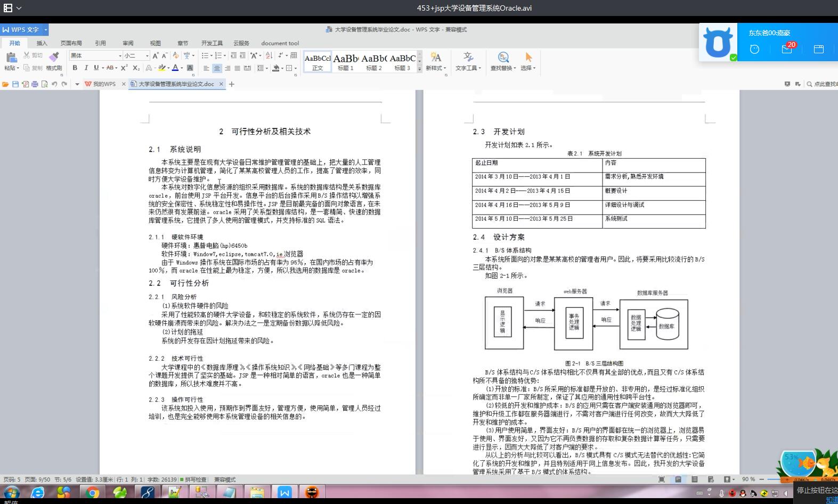Add a new document tab with plus
Screen dimensions: 838x504
232,84
